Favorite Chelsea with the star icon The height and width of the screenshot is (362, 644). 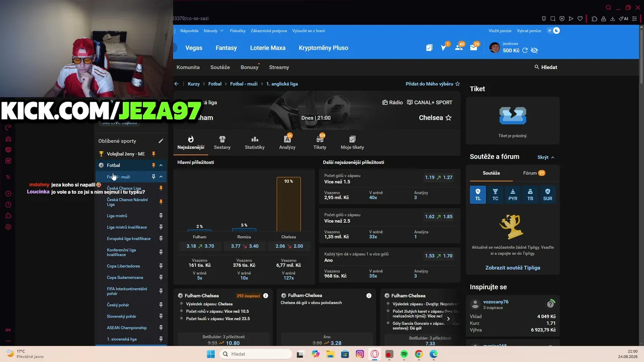pyautogui.click(x=448, y=118)
